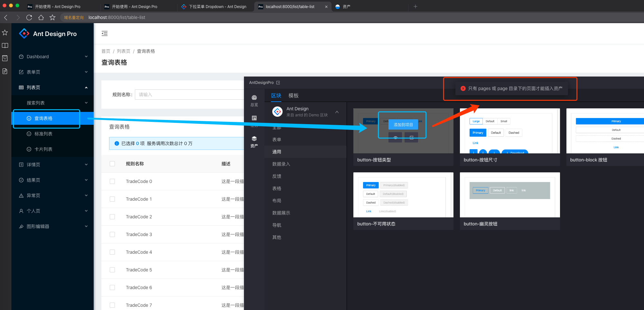
Task: Click the 列表页 breadcrumb link
Action: [124, 51]
